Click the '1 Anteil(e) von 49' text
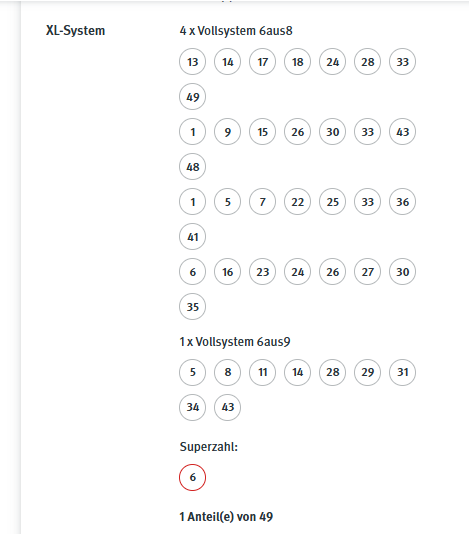469x534 pixels. tap(226, 517)
